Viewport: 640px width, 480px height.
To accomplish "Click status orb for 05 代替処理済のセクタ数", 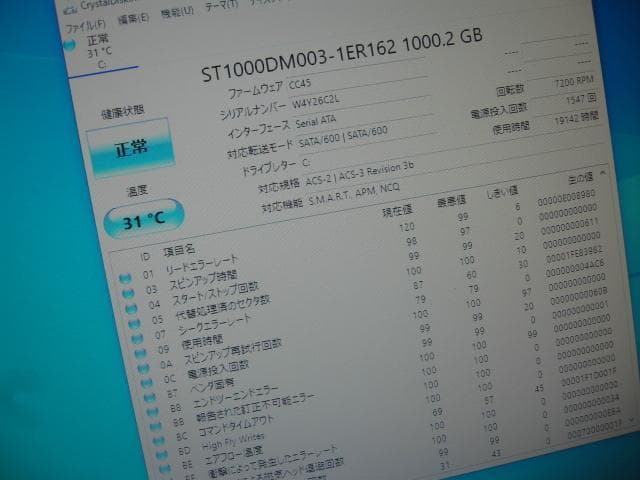I will [132, 324].
